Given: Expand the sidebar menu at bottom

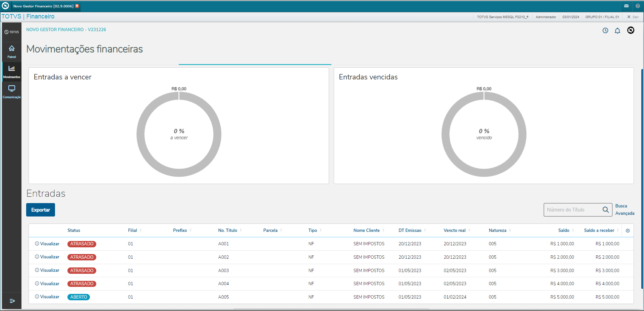Looking at the screenshot, I should (x=12, y=301).
